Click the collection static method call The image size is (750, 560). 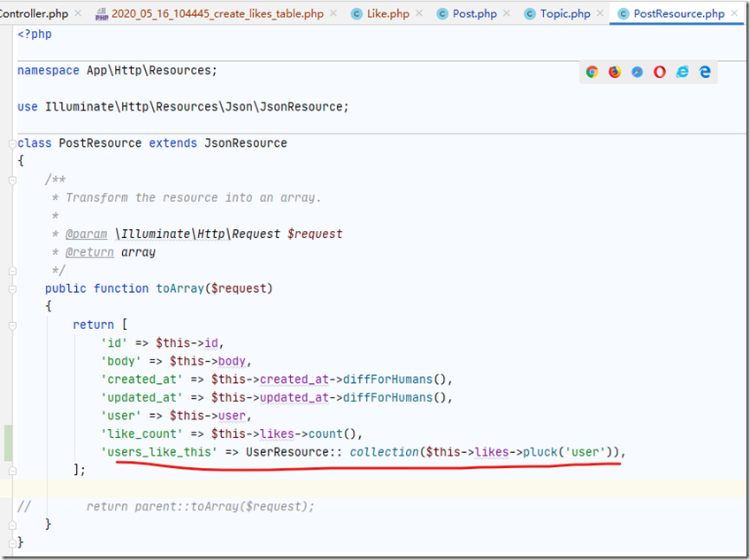pyautogui.click(x=384, y=452)
